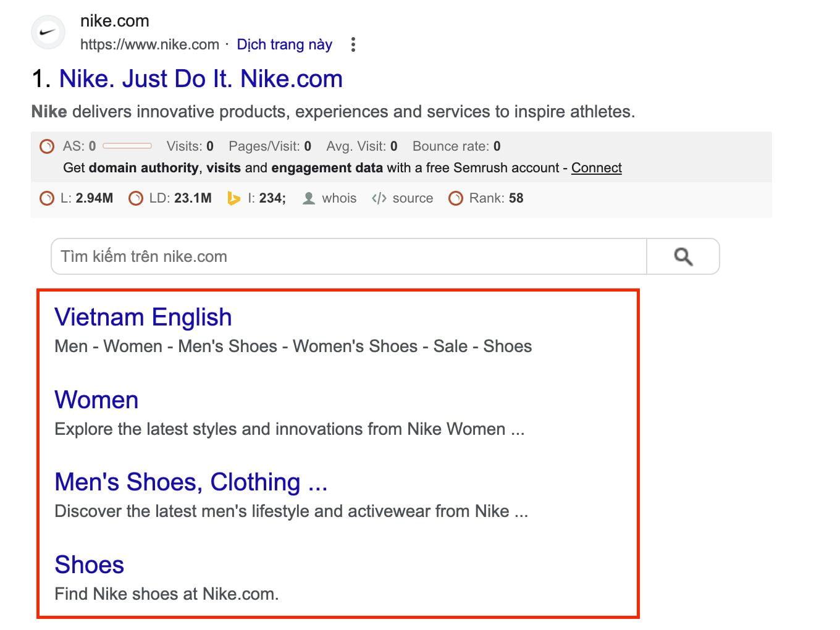Viewport: 840px width, 630px height.
Task: Click the magnifier search button for nike.com
Action: point(682,256)
